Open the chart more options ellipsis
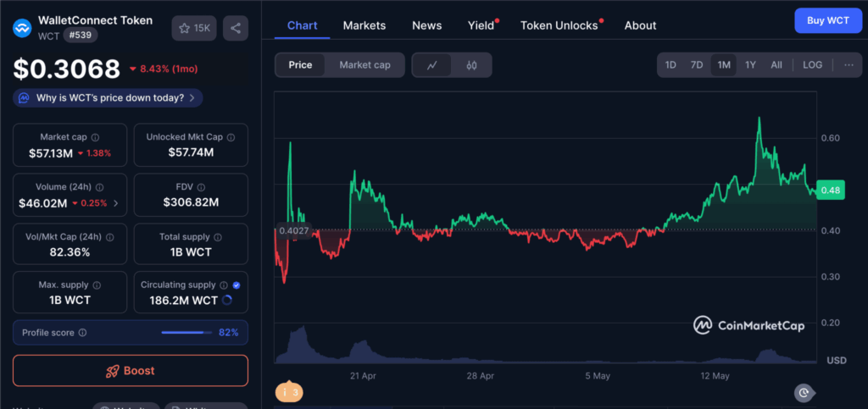This screenshot has width=868, height=409. (x=849, y=65)
